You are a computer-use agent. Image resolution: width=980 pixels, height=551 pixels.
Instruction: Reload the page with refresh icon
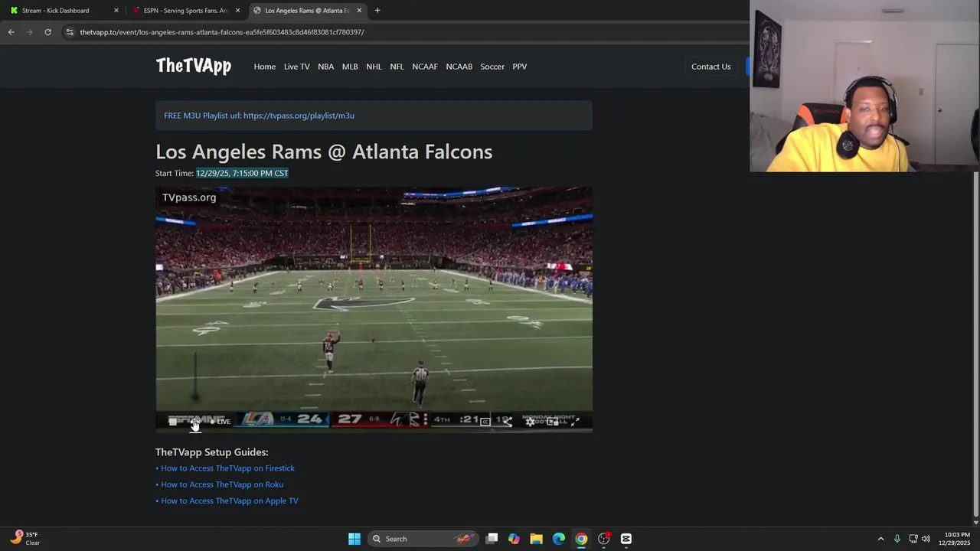pos(47,32)
